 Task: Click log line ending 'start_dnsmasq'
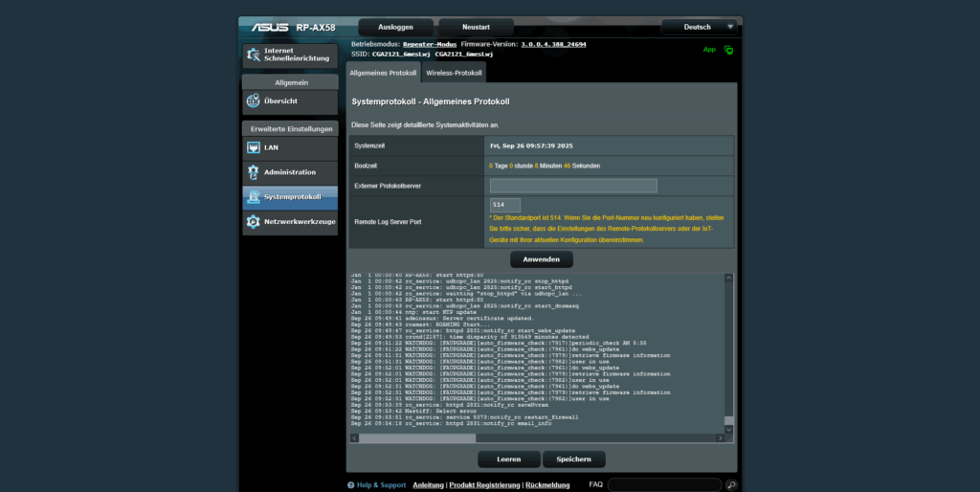pyautogui.click(x=464, y=305)
